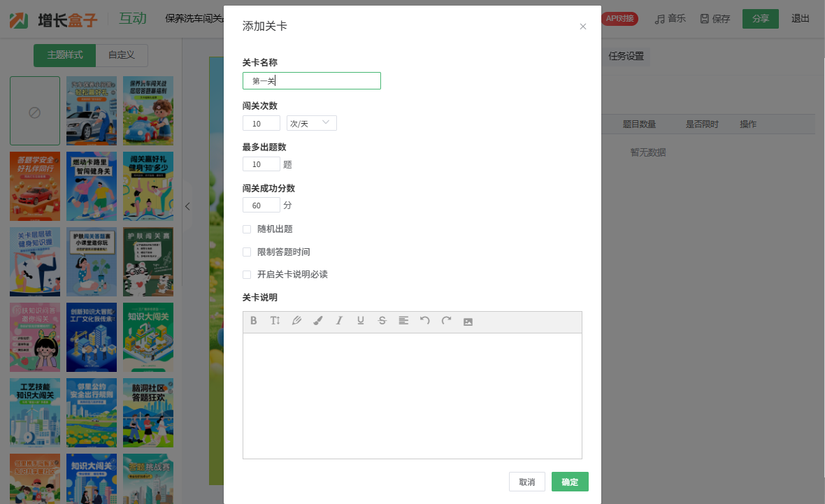The width and height of the screenshot is (825, 504).
Task: Check the 限制答题时间 option
Action: coord(247,252)
